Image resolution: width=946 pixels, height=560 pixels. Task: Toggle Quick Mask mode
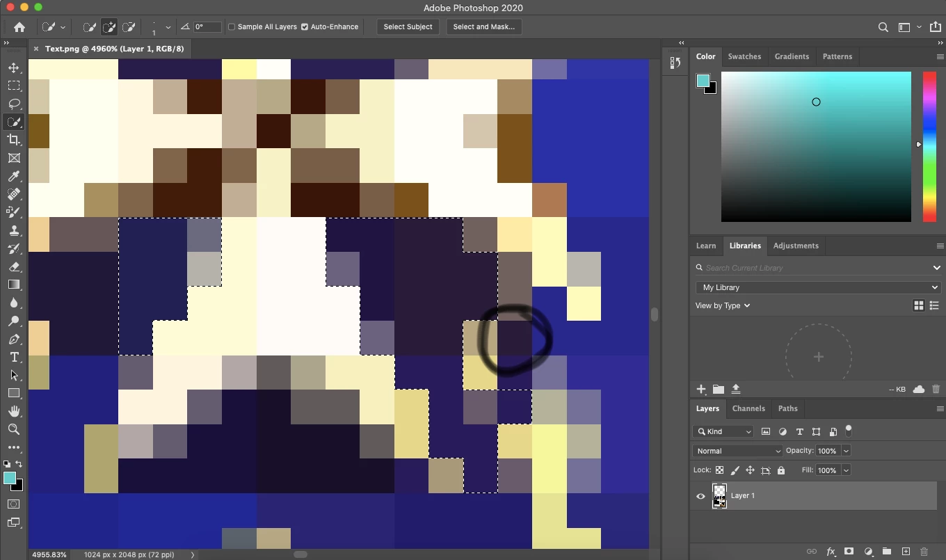tap(13, 504)
